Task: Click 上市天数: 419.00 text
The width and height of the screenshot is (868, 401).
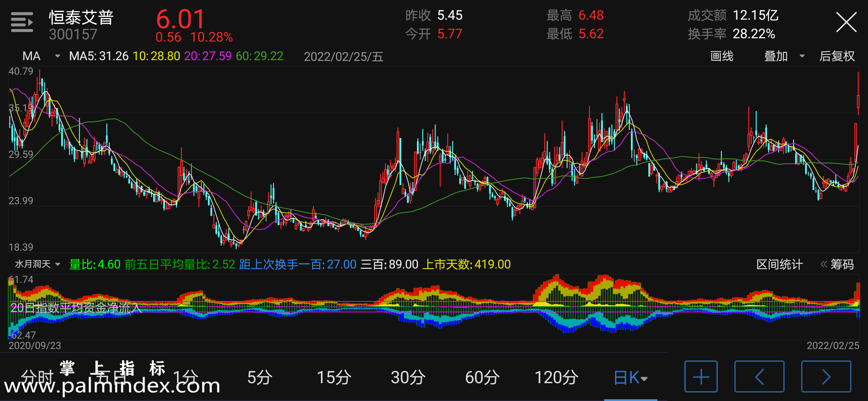Action: [467, 264]
